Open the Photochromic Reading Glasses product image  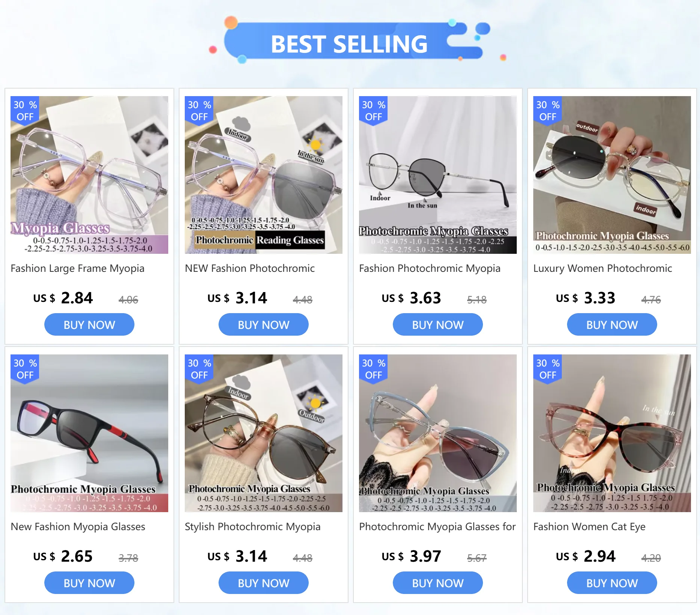[x=264, y=175]
